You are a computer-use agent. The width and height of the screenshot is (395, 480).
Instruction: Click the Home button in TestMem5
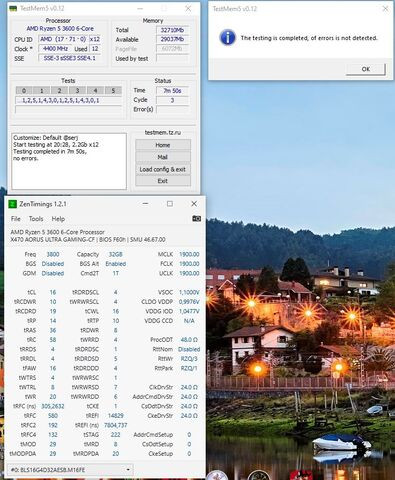[x=163, y=145]
